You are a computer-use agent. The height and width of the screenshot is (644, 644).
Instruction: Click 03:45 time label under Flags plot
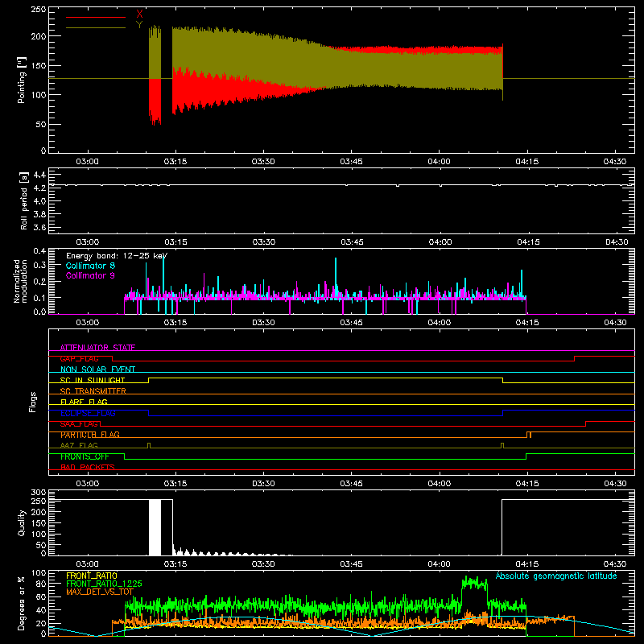(352, 484)
